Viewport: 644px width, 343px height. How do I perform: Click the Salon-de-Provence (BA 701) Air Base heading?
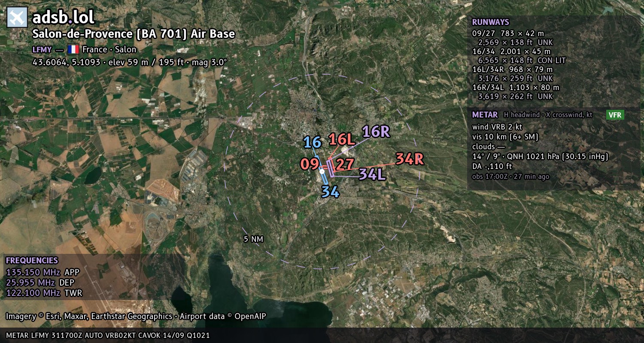pos(134,34)
